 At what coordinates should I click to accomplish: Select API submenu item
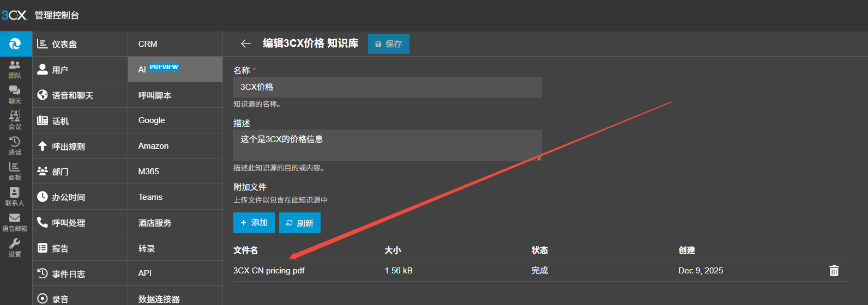pos(175,273)
